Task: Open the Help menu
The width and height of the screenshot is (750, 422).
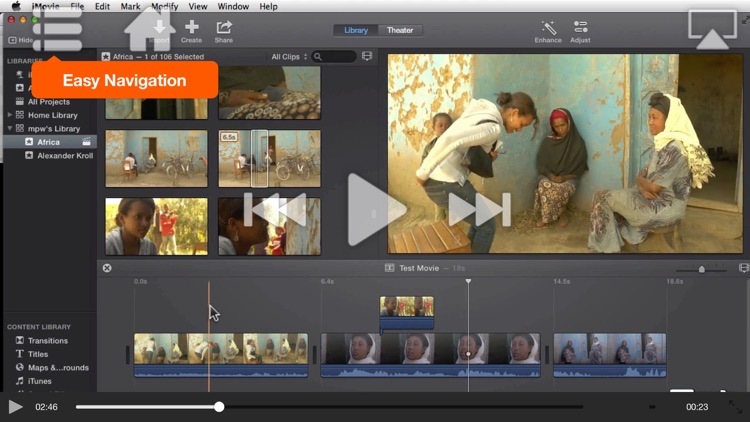Action: pos(268,6)
